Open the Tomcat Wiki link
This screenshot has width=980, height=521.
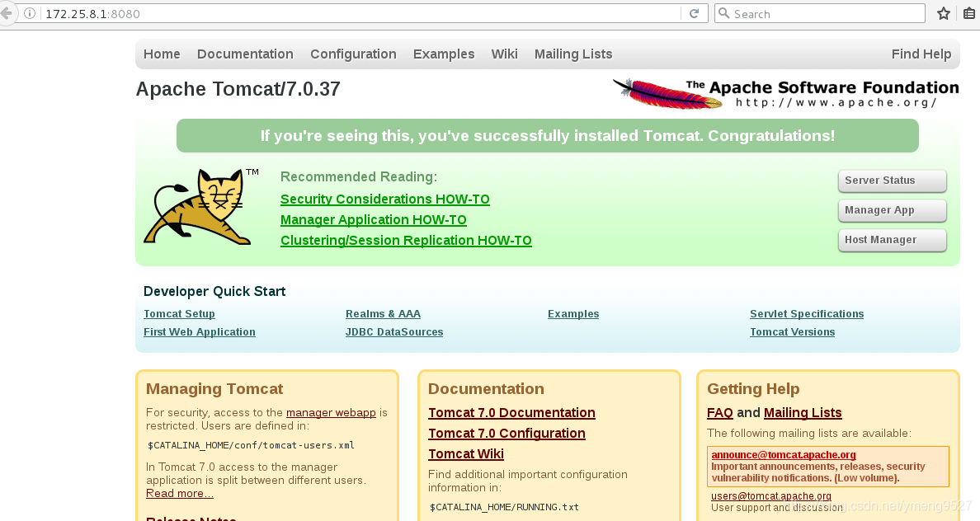tap(465, 454)
